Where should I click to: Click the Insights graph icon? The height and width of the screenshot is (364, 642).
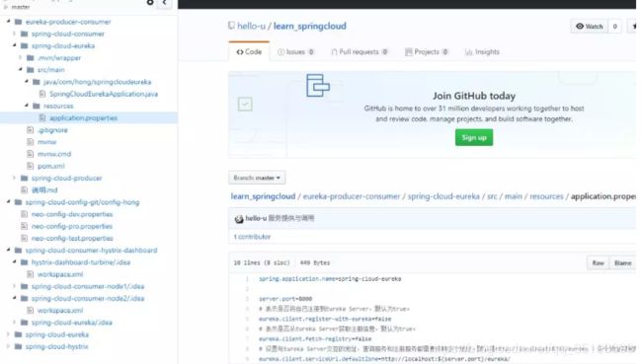click(x=468, y=52)
